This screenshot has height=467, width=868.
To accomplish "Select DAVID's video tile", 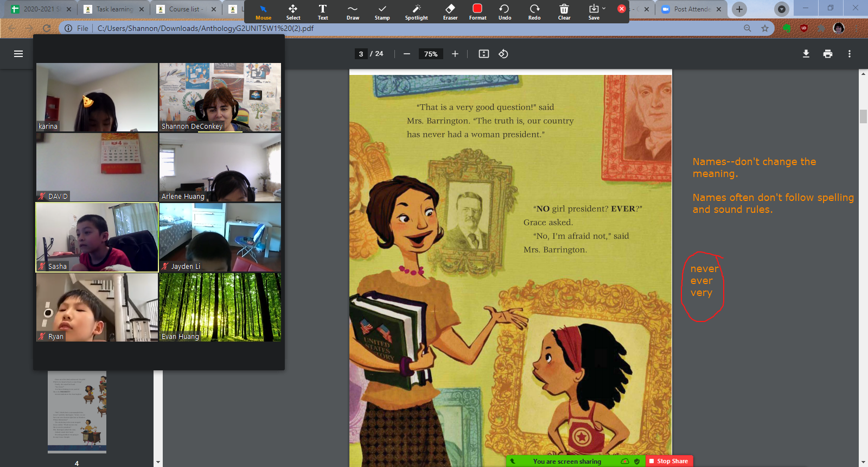I will coord(97,167).
